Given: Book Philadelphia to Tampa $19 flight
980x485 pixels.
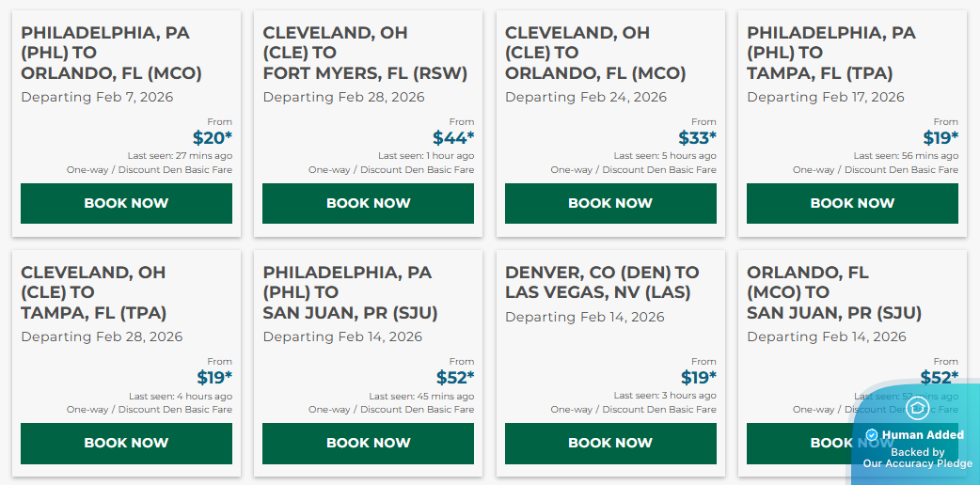Looking at the screenshot, I should pyautogui.click(x=852, y=203).
